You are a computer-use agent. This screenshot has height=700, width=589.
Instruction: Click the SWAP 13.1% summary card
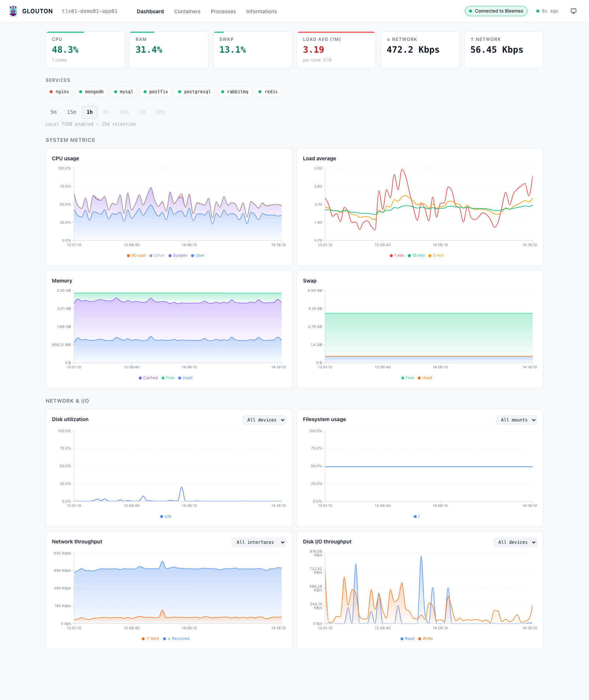click(x=253, y=50)
